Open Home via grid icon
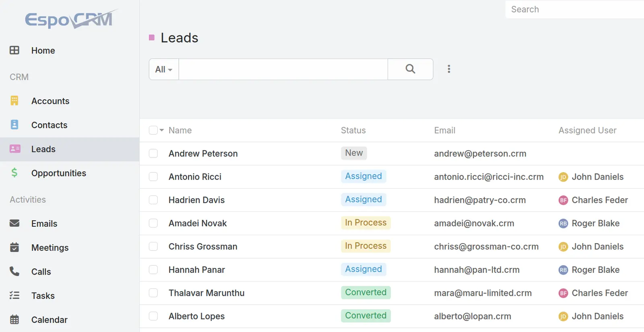The height and width of the screenshot is (332, 644). point(14,50)
